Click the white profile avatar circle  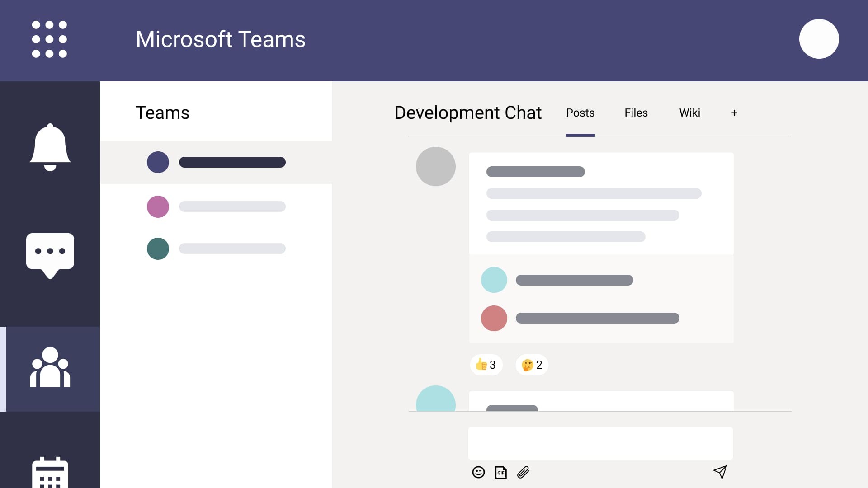click(819, 39)
